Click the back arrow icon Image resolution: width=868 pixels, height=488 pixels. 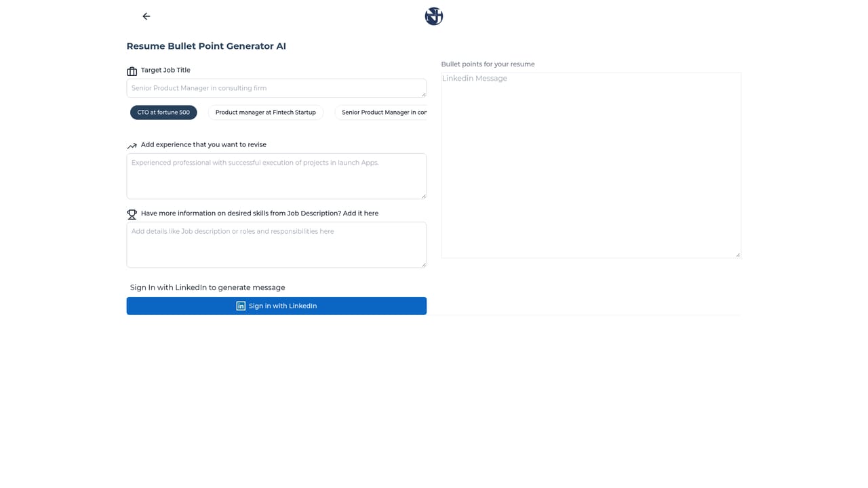click(146, 16)
